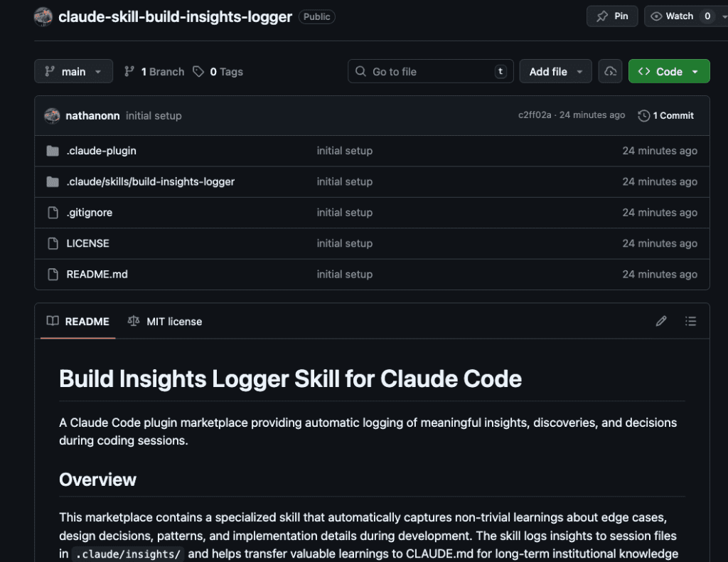Open the LICENSE file
This screenshot has height=562, width=728.
(x=87, y=243)
